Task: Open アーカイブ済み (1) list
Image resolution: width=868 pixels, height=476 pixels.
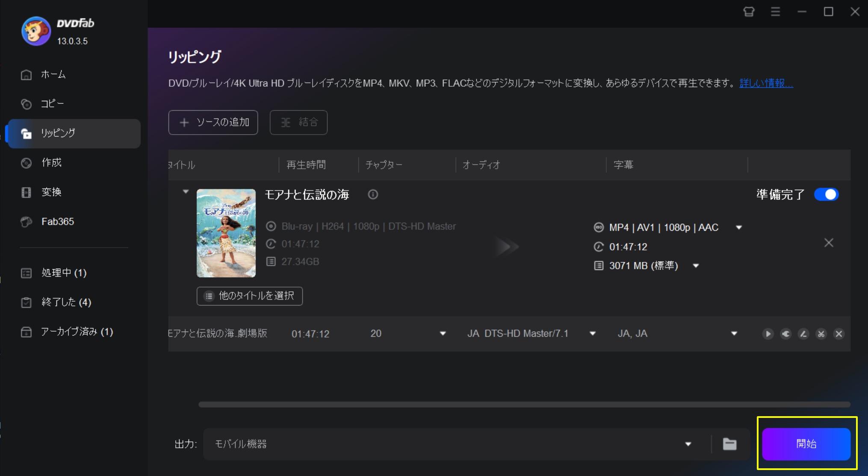Action: pos(74,332)
